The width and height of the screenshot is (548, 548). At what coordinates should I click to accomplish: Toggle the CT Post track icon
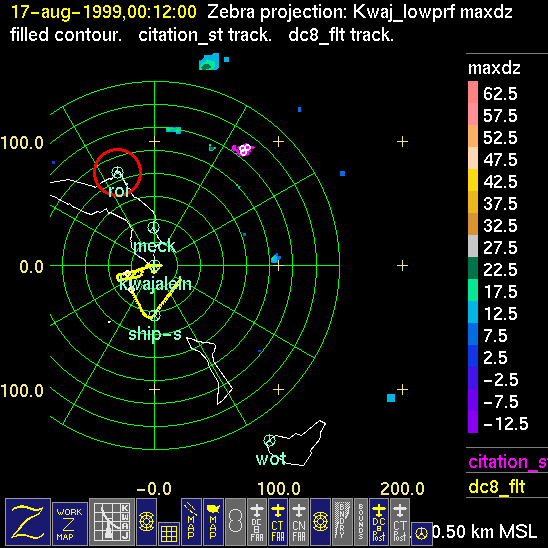pyautogui.click(x=400, y=522)
